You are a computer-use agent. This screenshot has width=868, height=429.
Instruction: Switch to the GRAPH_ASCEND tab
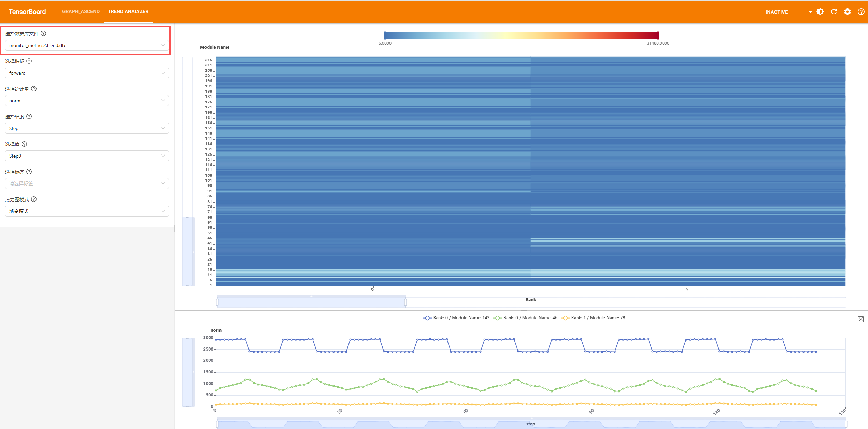pos(81,11)
